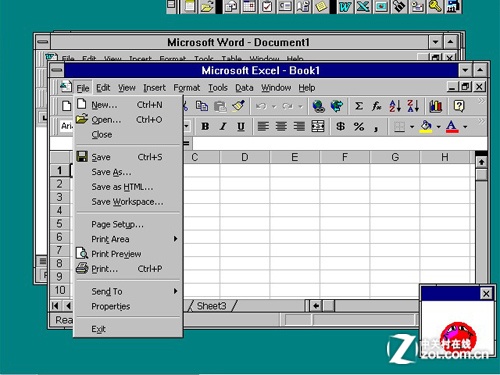Apply Currency Style dollar icon
This screenshot has height=375, width=500.
click(340, 126)
